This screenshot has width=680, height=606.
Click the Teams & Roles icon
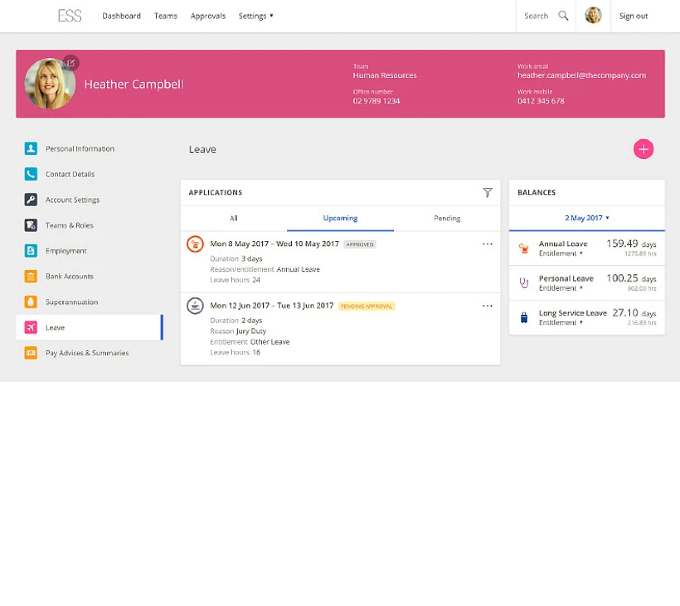click(x=31, y=225)
